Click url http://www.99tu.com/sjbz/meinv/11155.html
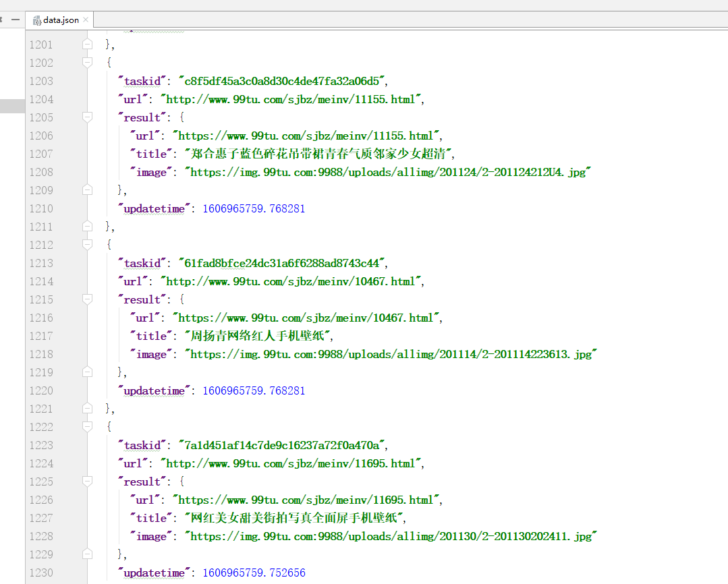The width and height of the screenshot is (728, 584). (291, 99)
